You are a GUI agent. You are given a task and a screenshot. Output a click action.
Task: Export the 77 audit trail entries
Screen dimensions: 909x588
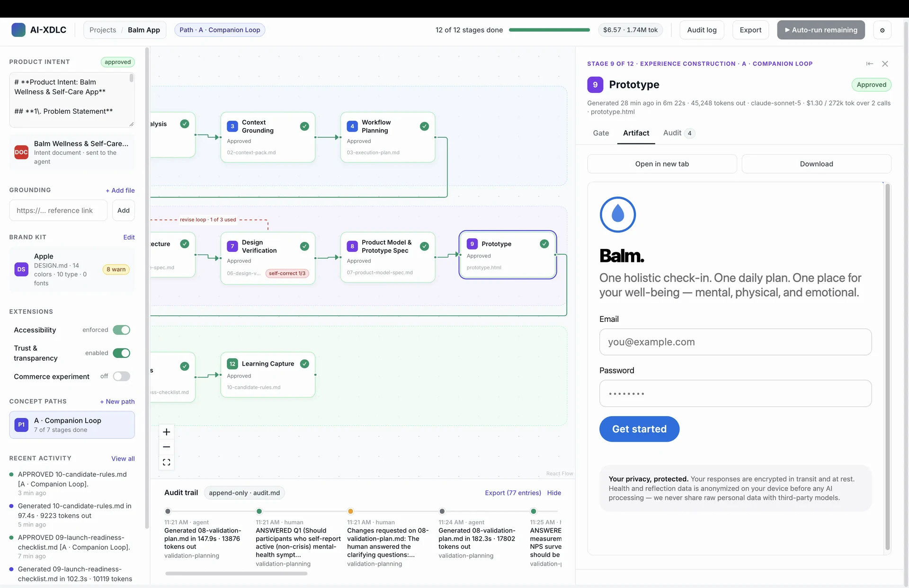coord(513,493)
